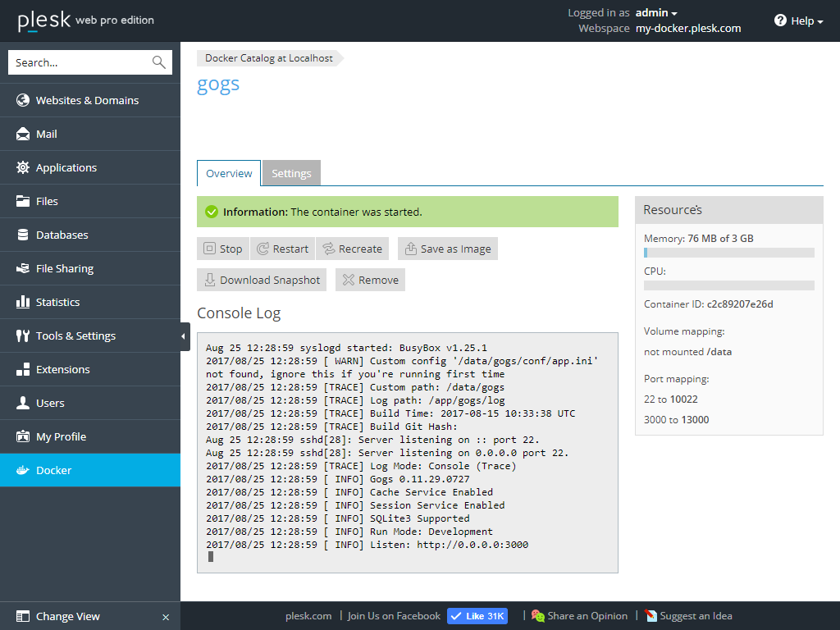Image resolution: width=840 pixels, height=630 pixels.
Task: Click the Suggest an Idea icon
Action: pos(651,616)
